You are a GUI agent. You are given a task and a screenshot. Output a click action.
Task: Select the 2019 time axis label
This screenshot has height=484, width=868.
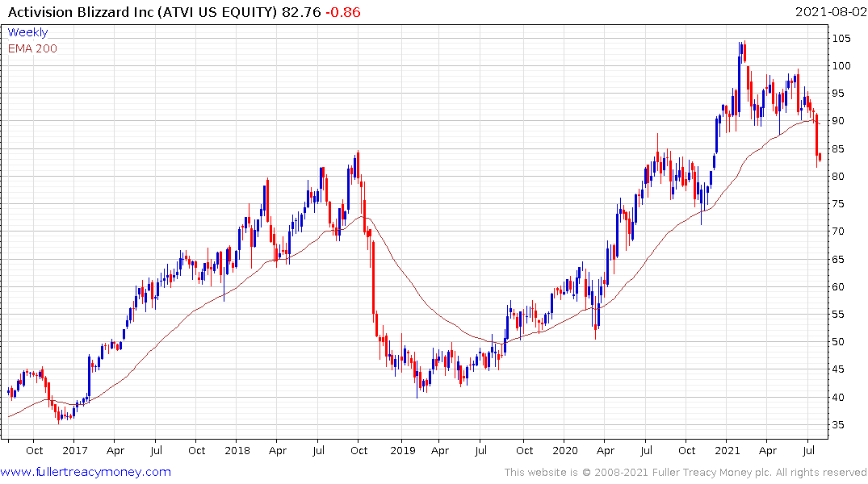pos(402,450)
